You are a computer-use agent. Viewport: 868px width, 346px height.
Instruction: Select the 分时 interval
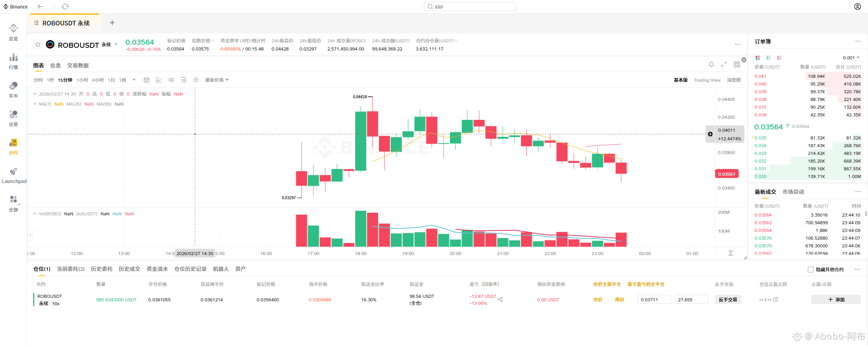[x=38, y=80]
